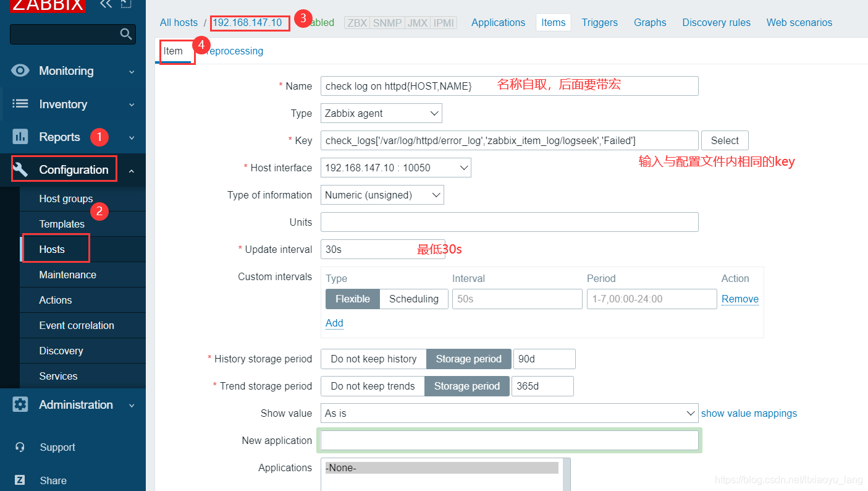Viewport: 868px width, 491px height.
Task: Switch to the Item form tab
Action: (174, 51)
